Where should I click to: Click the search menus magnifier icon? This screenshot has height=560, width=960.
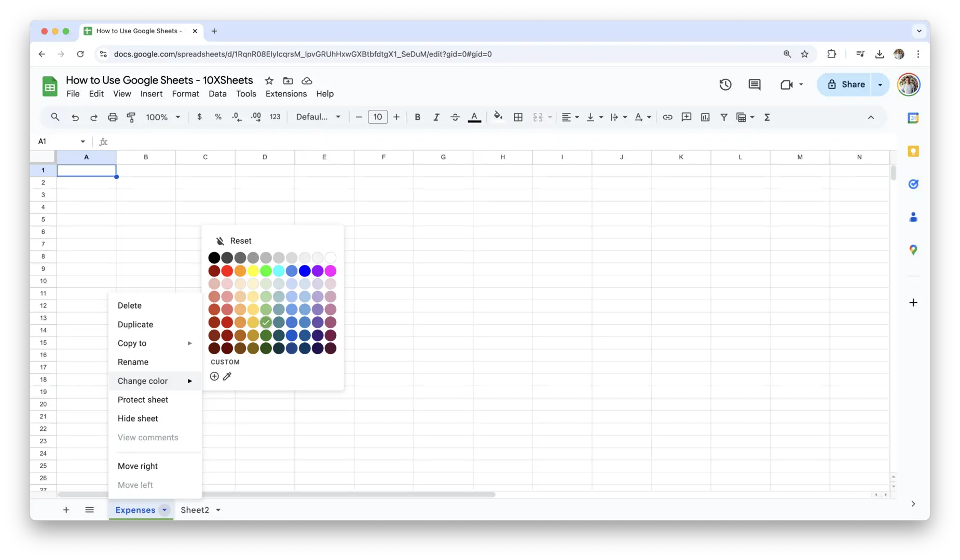click(x=55, y=117)
